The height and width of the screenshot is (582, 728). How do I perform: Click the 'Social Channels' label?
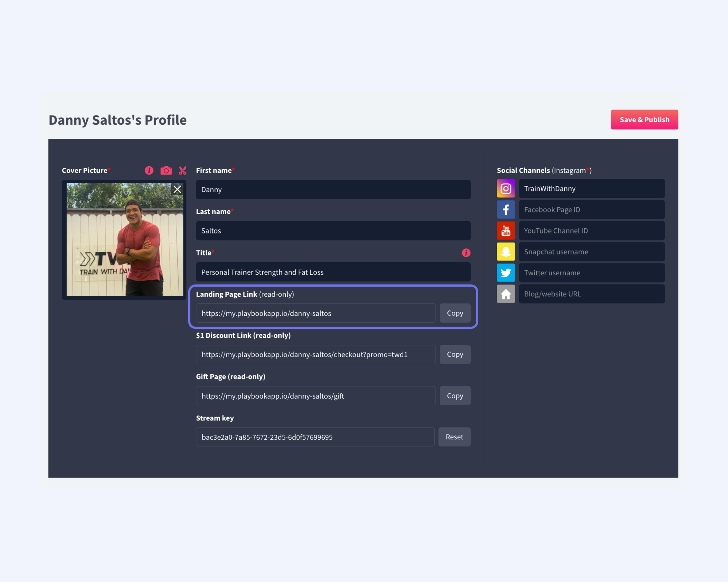pos(523,170)
